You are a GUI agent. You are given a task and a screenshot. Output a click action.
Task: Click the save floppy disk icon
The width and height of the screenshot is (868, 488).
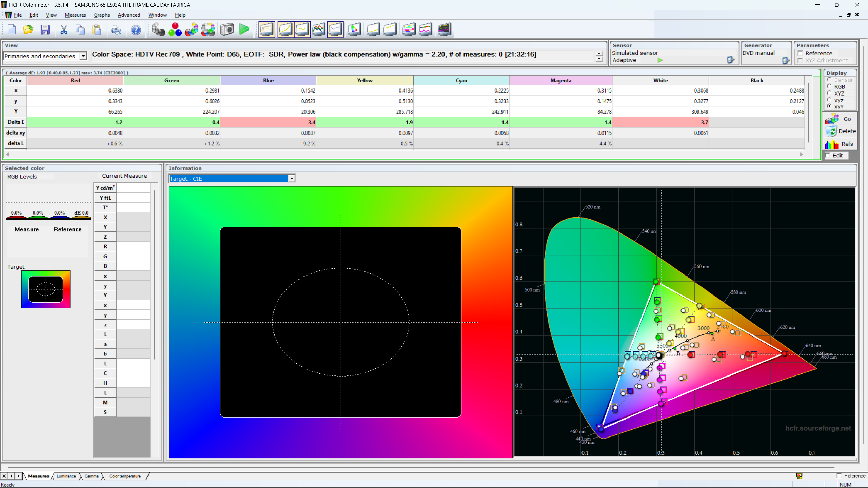(x=45, y=29)
